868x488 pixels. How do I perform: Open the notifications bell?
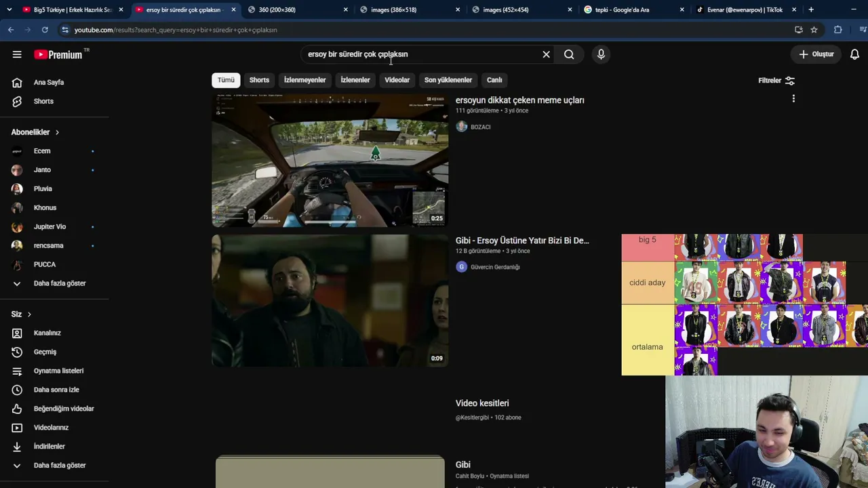(x=854, y=54)
